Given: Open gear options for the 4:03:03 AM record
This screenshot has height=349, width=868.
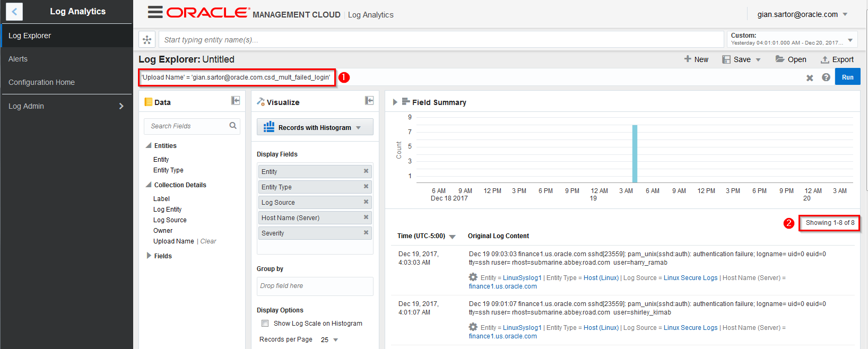Looking at the screenshot, I should coord(473,277).
